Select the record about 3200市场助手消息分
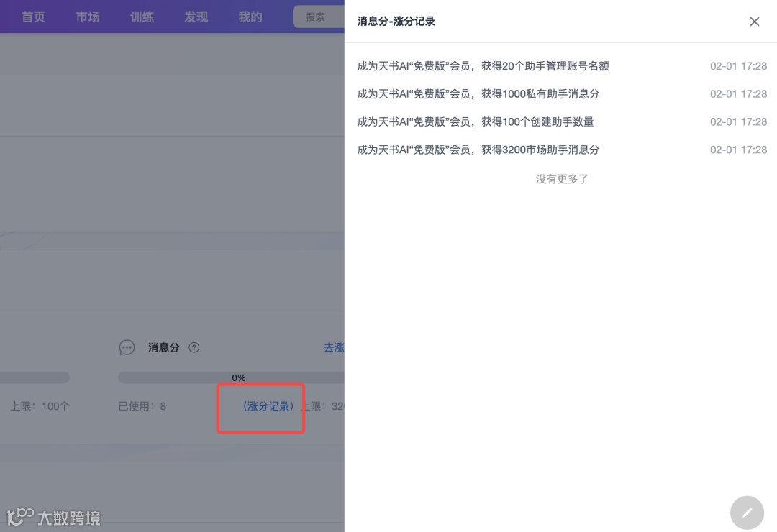The height and width of the screenshot is (532, 777). pyautogui.click(x=562, y=150)
